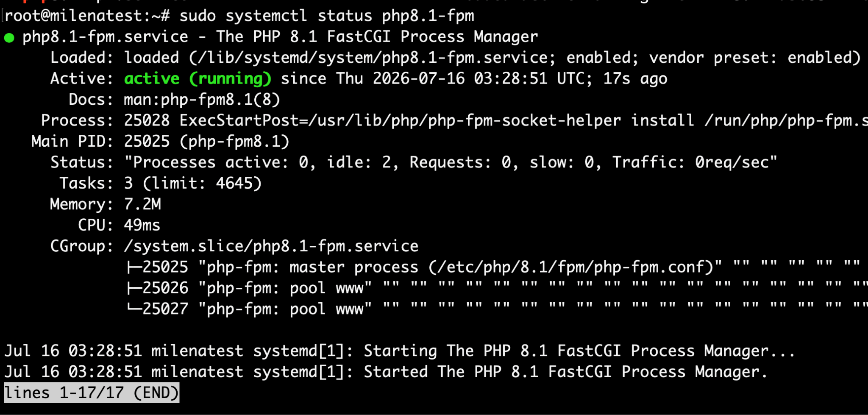The image size is (868, 415).
Task: Click the Memory value 7.2M
Action: coord(142,204)
